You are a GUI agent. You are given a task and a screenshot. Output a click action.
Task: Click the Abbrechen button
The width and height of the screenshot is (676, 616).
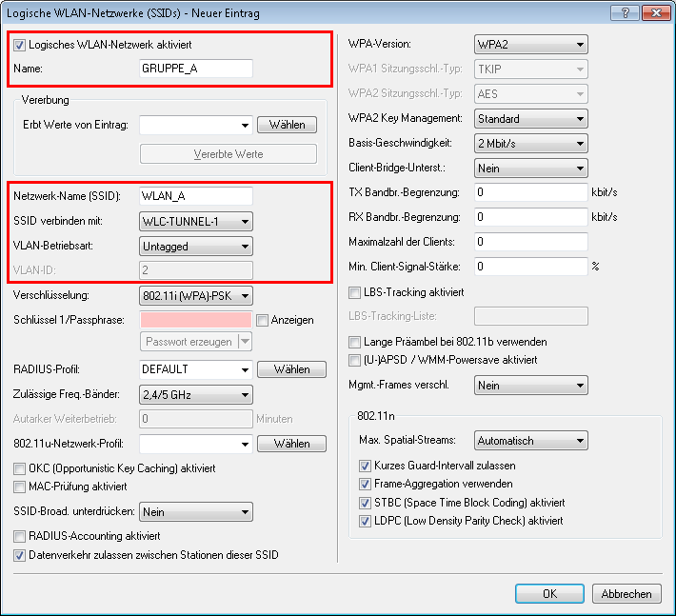[x=626, y=593]
